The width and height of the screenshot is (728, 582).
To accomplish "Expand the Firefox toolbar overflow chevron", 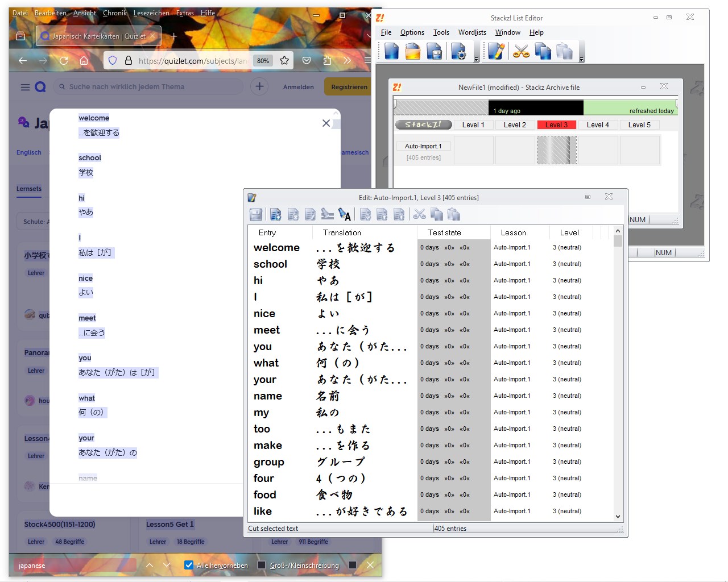I will pos(347,60).
